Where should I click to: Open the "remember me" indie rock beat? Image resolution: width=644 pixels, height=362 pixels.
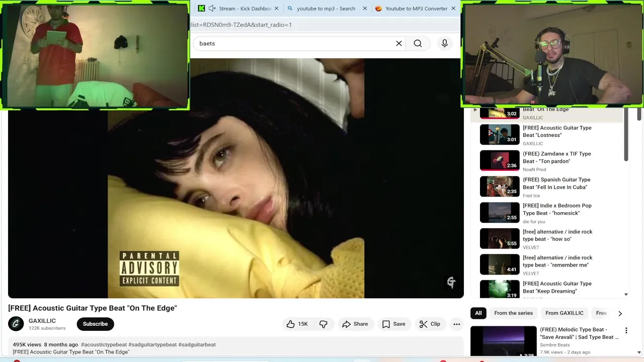point(500,264)
